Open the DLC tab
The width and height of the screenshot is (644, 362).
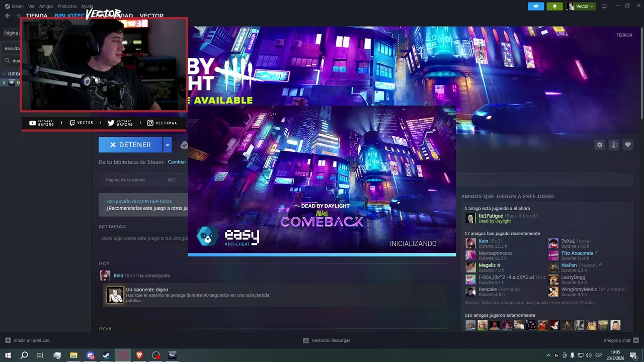pyautogui.click(x=172, y=179)
